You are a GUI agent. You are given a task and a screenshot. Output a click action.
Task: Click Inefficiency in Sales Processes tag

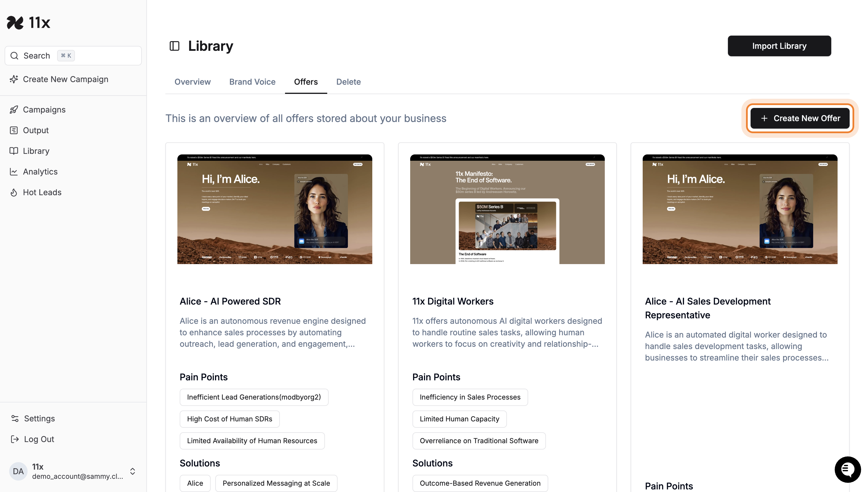470,397
